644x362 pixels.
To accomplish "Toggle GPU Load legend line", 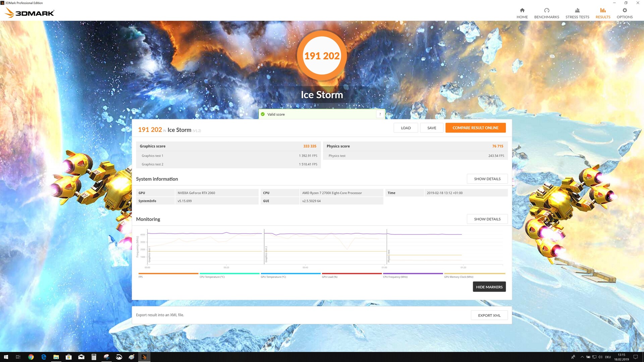I will coord(352,274).
